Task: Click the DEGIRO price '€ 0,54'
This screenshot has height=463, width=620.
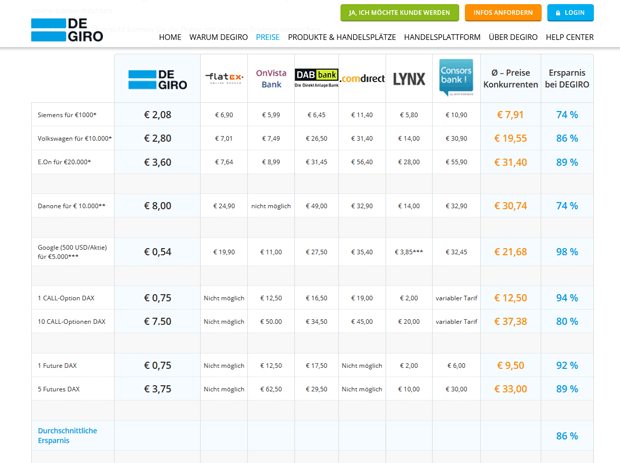Action: [157, 252]
